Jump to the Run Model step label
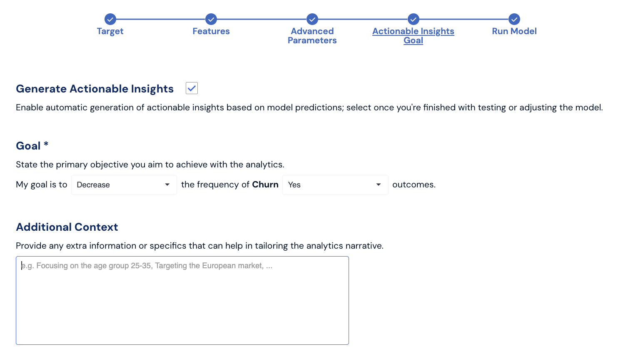623x364 pixels. 514,31
